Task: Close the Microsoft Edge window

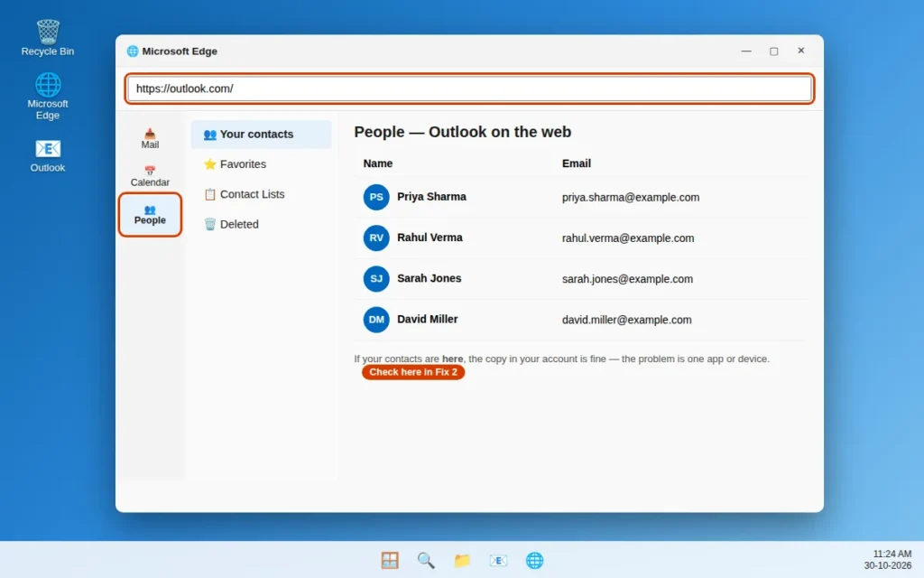Action: coord(801,51)
